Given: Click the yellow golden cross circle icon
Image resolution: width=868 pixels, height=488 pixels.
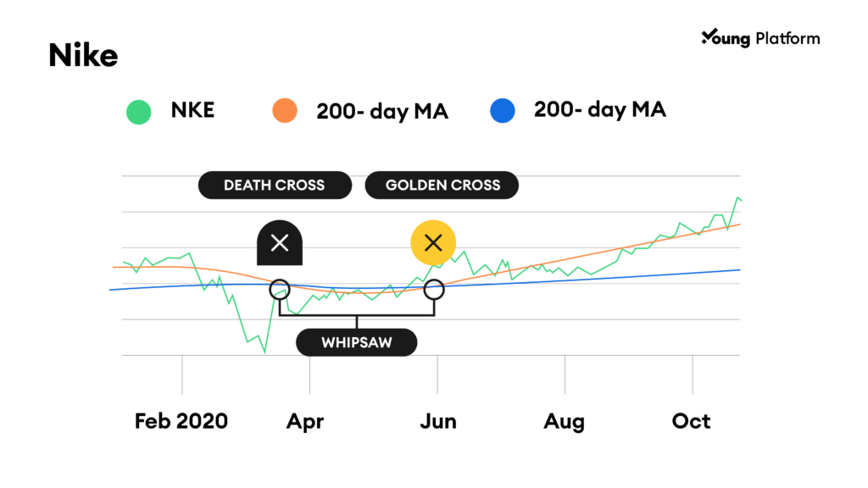Looking at the screenshot, I should (x=433, y=243).
